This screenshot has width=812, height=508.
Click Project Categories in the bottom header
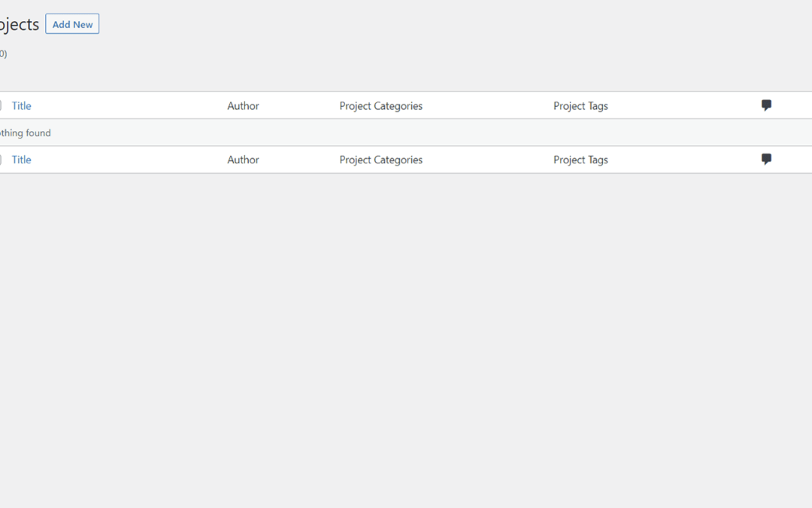[x=381, y=160]
